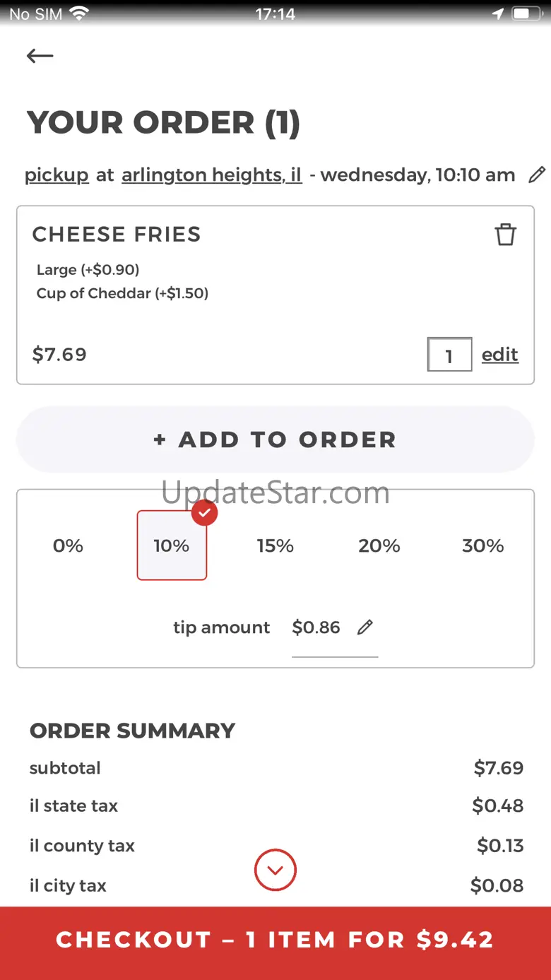Delete Cheese Fries with trash icon
This screenshot has height=980, width=551.
[505, 235]
